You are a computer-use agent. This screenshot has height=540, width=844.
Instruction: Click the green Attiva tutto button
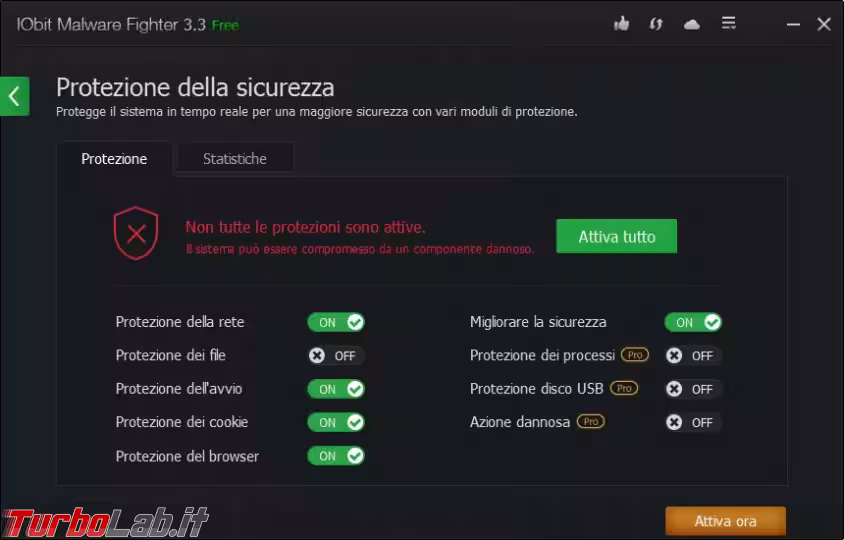pyautogui.click(x=616, y=236)
